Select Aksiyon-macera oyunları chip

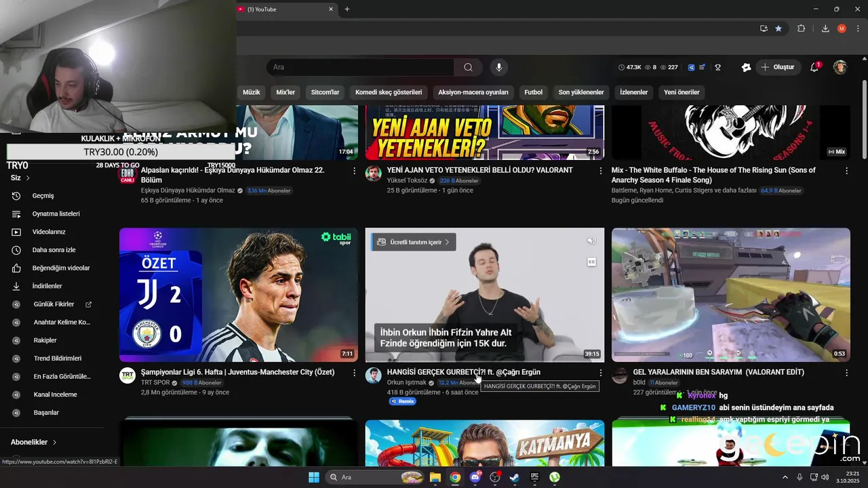point(473,92)
